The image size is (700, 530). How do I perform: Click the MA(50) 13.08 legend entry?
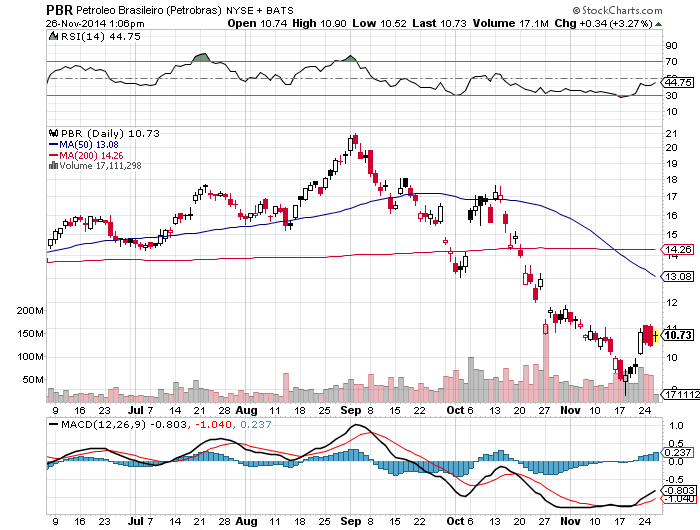(83, 145)
